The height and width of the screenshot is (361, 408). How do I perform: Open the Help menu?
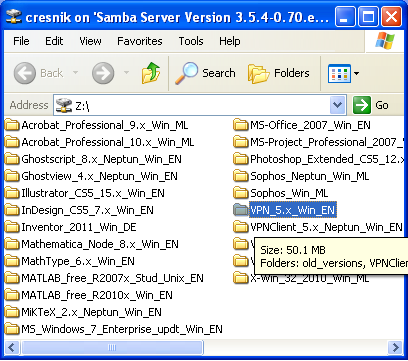pos(229,41)
